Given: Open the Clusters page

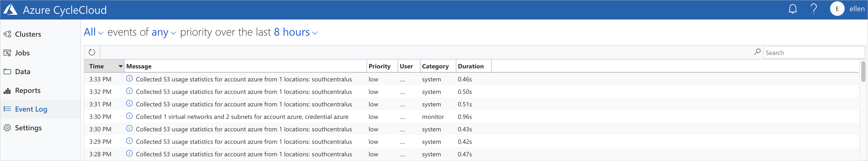Looking at the screenshot, I should click(28, 34).
